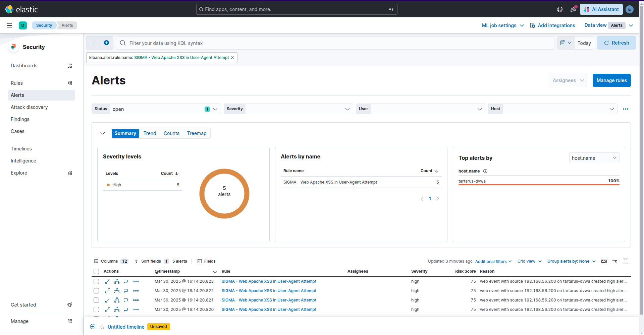This screenshot has width=644, height=335.
Task: Remove the kibana.alert.rule.name filter pill
Action: (232, 58)
